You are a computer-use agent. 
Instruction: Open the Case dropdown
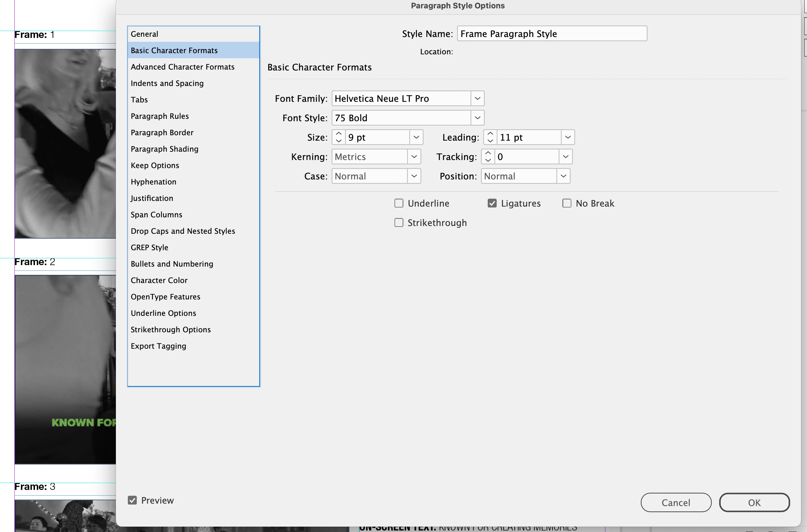[414, 176]
